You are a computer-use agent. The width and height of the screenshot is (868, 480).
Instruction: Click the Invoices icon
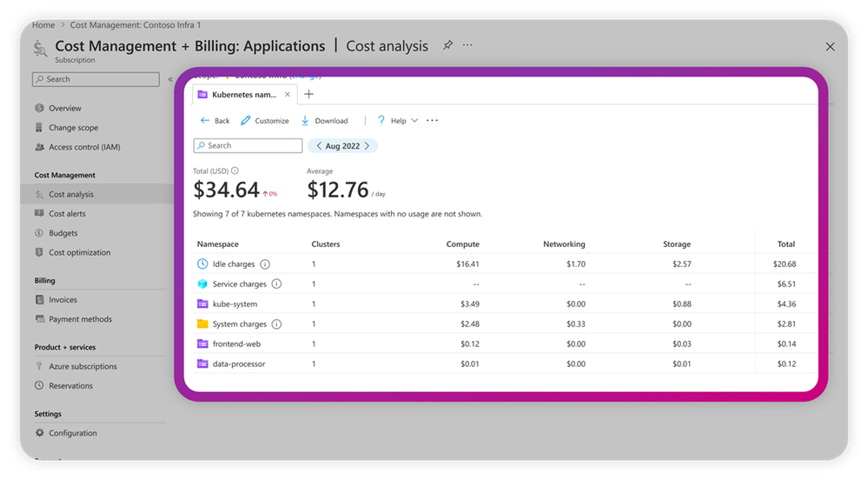(39, 299)
